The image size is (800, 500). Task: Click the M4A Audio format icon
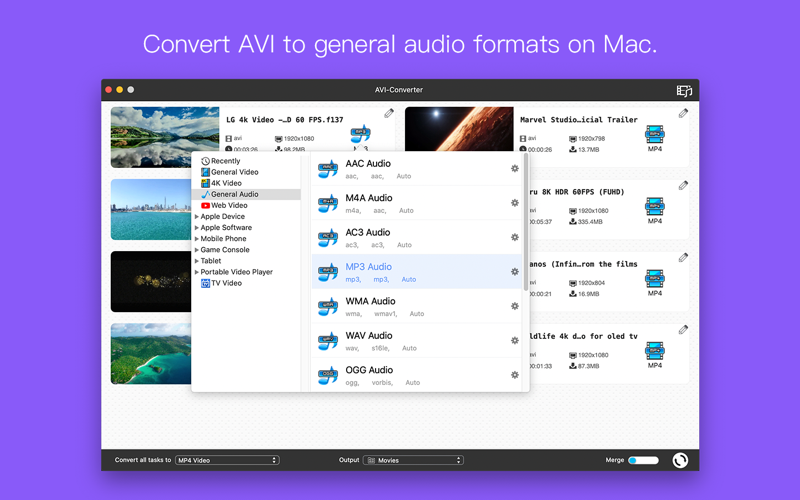click(328, 203)
